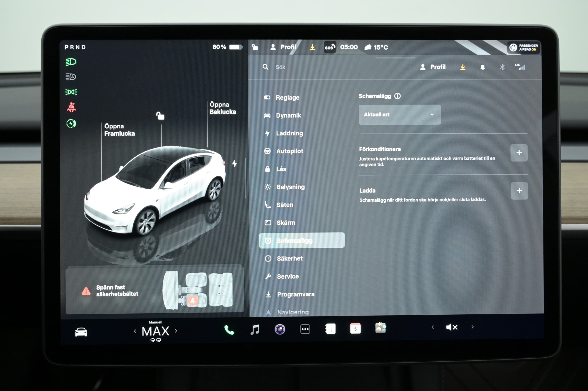The height and width of the screenshot is (391, 588).
Task: Open the phone app icon
Action: (x=229, y=330)
